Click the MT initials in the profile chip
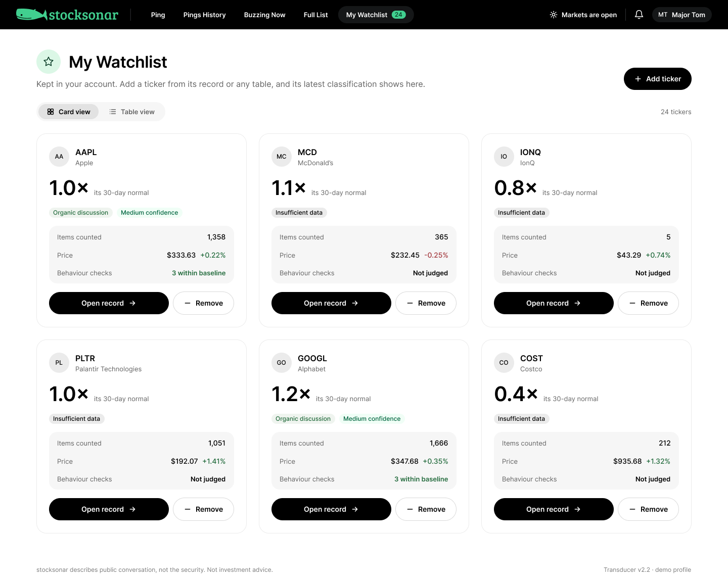 pos(663,15)
